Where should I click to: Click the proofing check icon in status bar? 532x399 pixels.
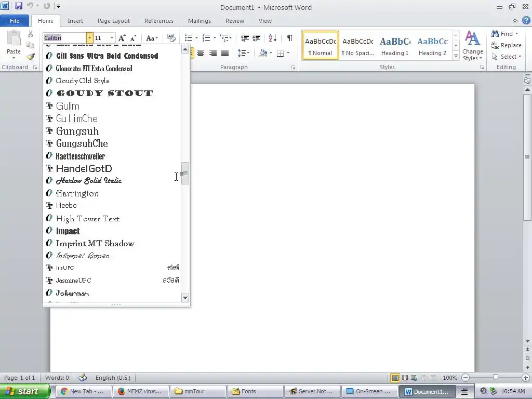83,378
